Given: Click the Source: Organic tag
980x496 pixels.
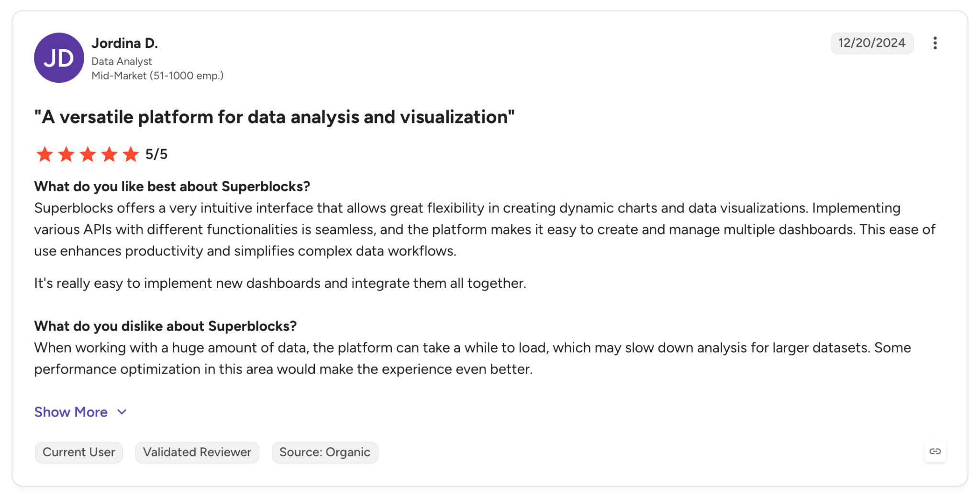Looking at the screenshot, I should 325,452.
